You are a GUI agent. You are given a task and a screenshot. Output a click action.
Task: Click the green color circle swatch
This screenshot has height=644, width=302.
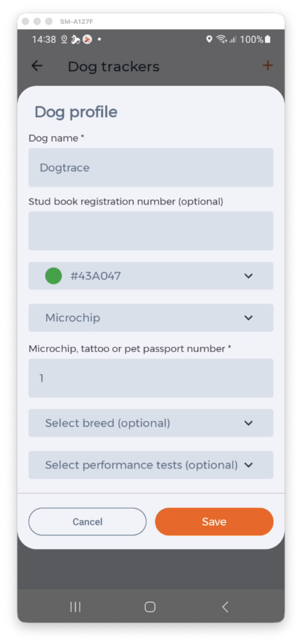(53, 275)
